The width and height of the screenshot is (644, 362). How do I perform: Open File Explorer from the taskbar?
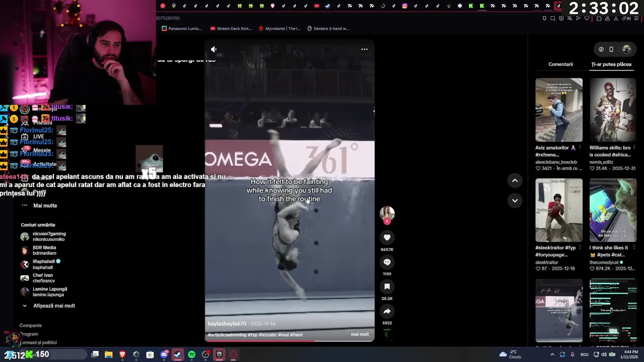(x=109, y=354)
